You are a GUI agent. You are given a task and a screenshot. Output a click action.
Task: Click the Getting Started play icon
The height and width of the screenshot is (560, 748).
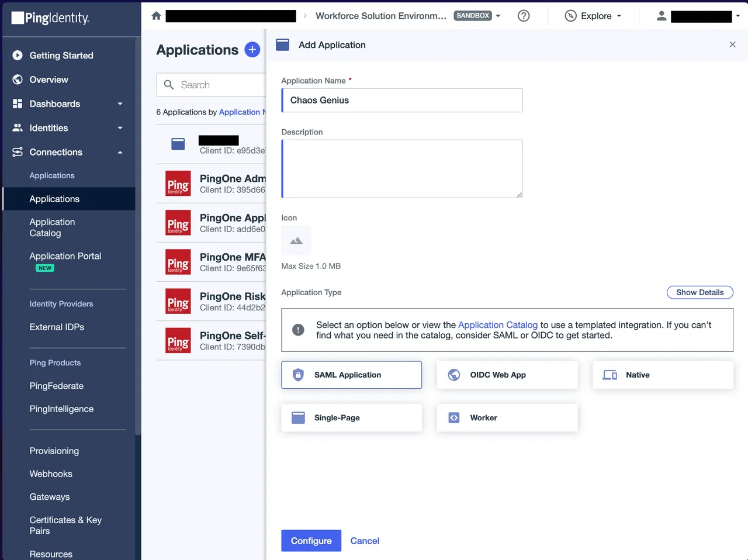(18, 56)
